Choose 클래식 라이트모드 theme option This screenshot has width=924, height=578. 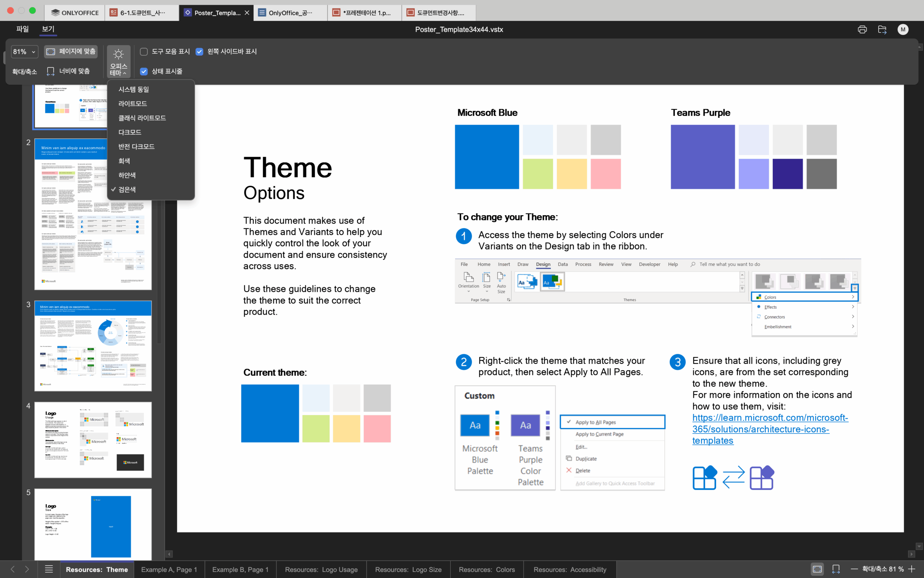coord(151,118)
